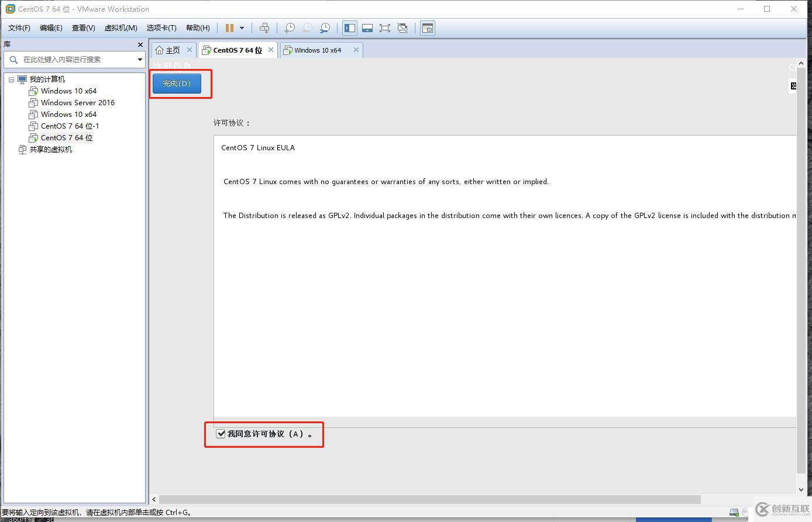812x522 pixels.
Task: Select 我的计算机 label in library tree
Action: coord(47,79)
